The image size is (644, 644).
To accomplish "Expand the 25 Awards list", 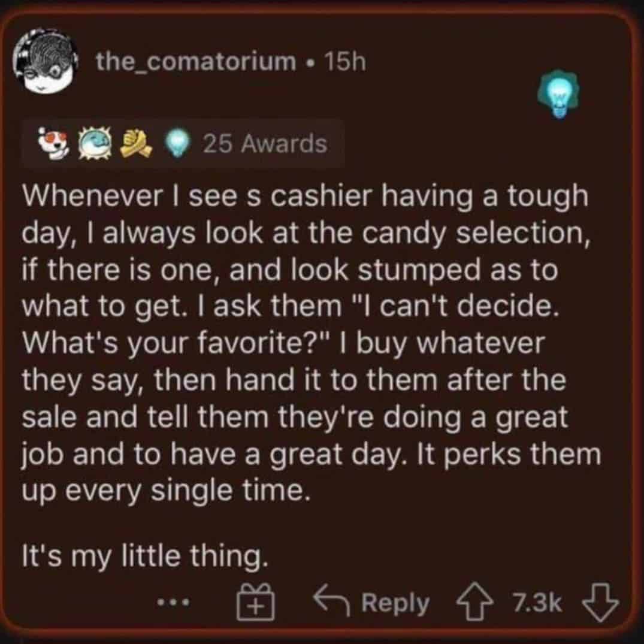I will tap(265, 144).
